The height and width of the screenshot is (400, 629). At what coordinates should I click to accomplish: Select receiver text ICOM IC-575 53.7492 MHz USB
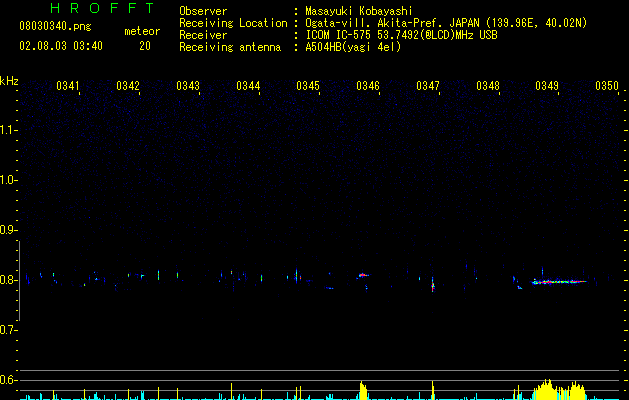(x=401, y=35)
